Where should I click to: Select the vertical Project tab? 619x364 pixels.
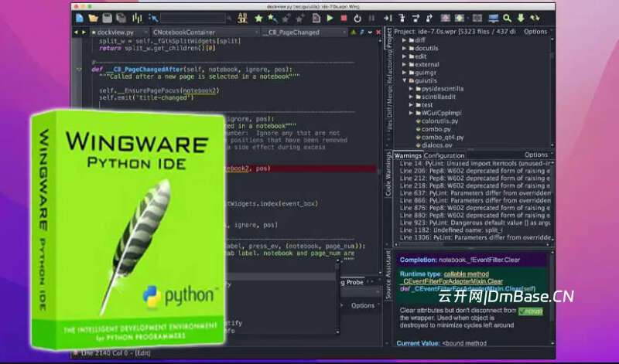point(389,38)
